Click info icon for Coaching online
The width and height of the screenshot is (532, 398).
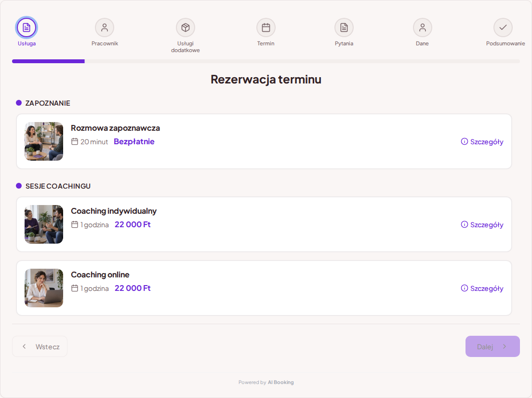click(x=464, y=288)
